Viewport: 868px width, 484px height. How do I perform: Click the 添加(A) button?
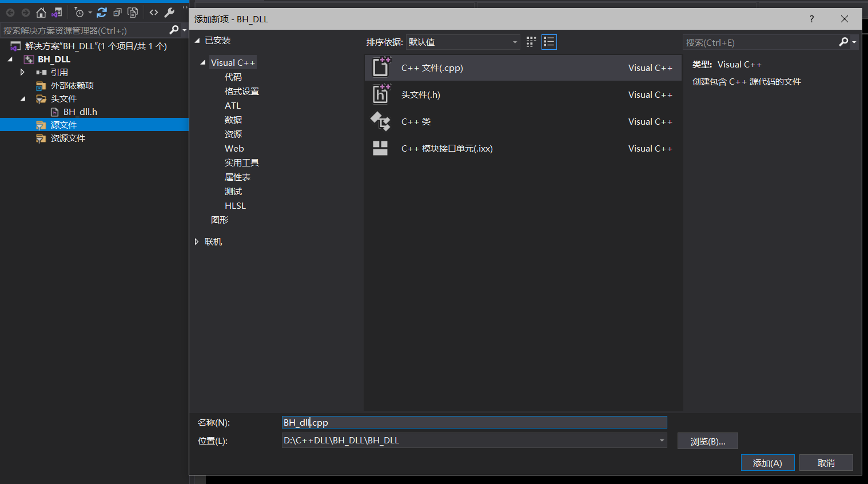767,462
